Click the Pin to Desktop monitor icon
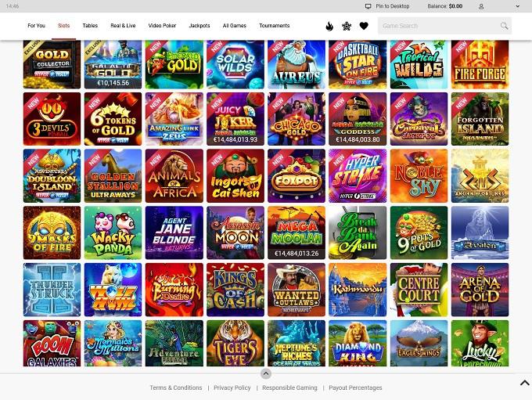 tap(368, 6)
